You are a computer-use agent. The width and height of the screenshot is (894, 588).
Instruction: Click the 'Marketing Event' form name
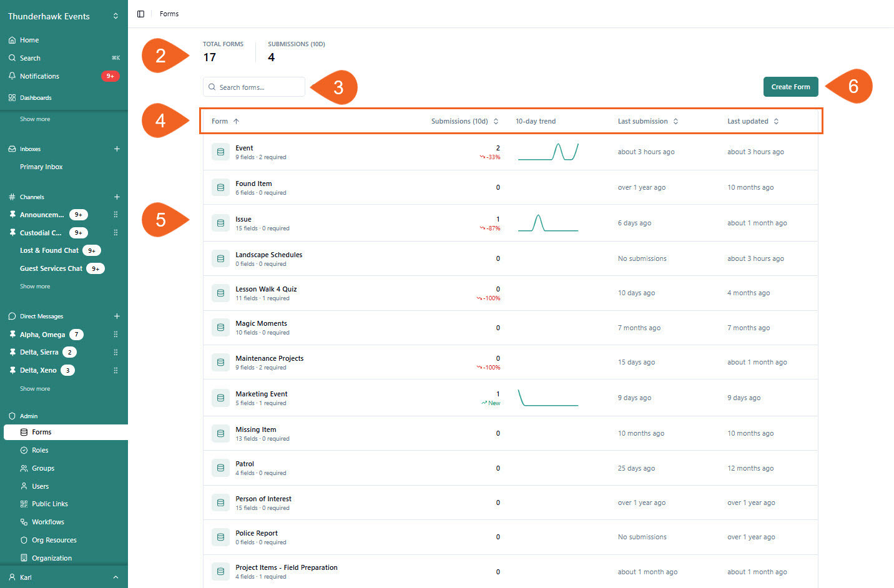click(x=262, y=394)
